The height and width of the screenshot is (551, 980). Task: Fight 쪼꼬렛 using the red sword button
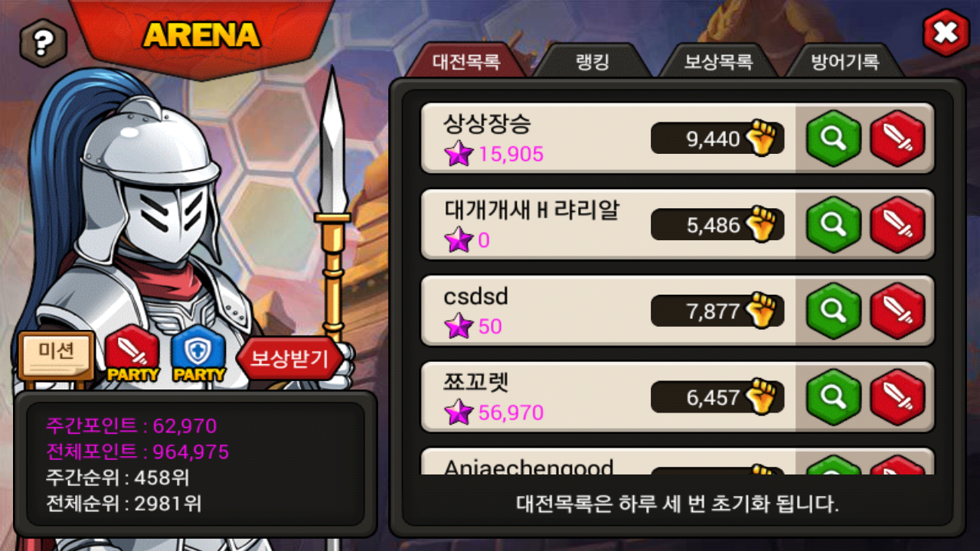[897, 396]
